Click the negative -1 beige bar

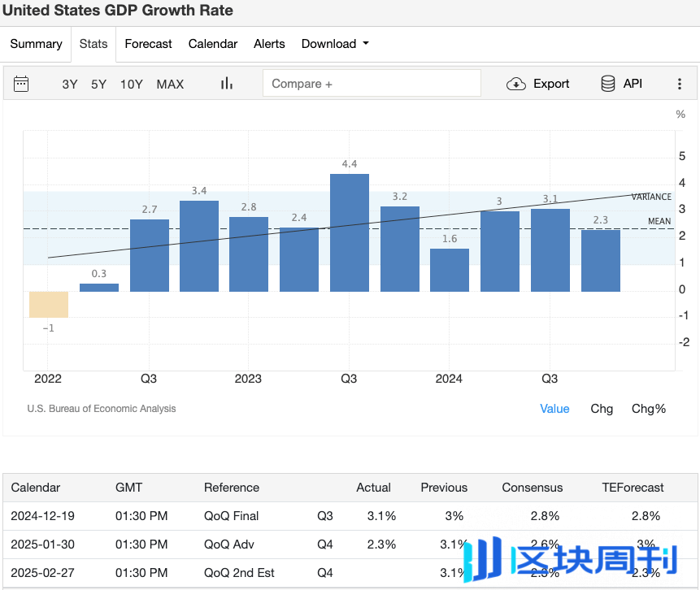click(49, 305)
